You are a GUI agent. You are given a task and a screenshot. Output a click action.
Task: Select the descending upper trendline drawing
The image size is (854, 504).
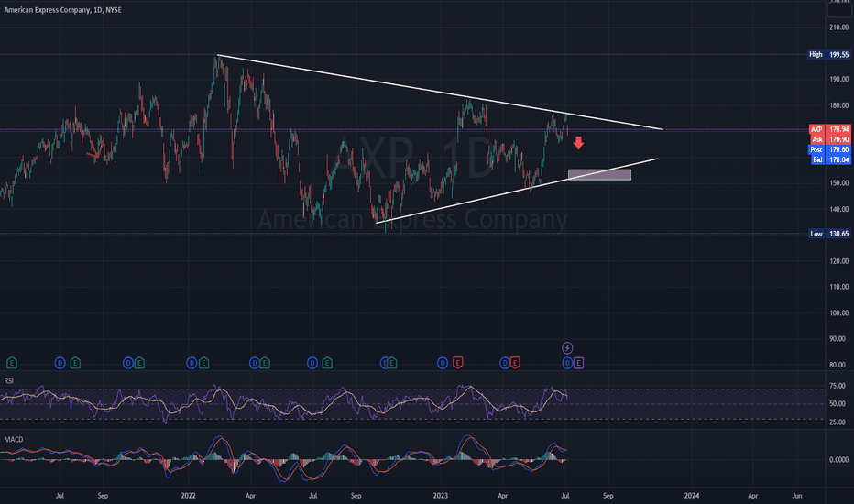[440, 92]
